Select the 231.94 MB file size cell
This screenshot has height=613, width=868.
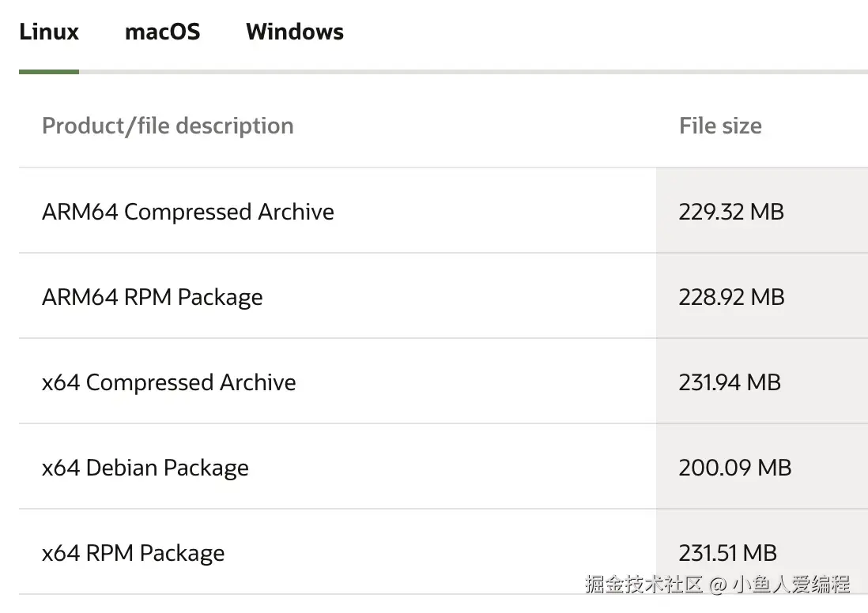[730, 382]
